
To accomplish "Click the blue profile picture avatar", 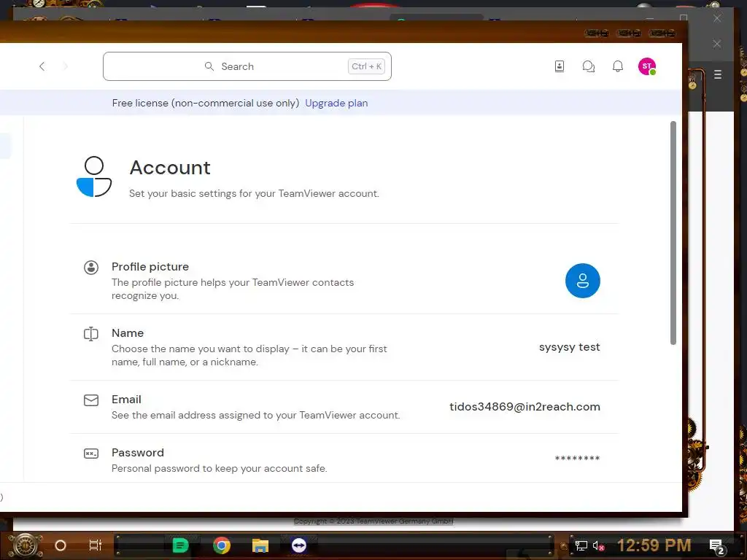I will (x=582, y=281).
